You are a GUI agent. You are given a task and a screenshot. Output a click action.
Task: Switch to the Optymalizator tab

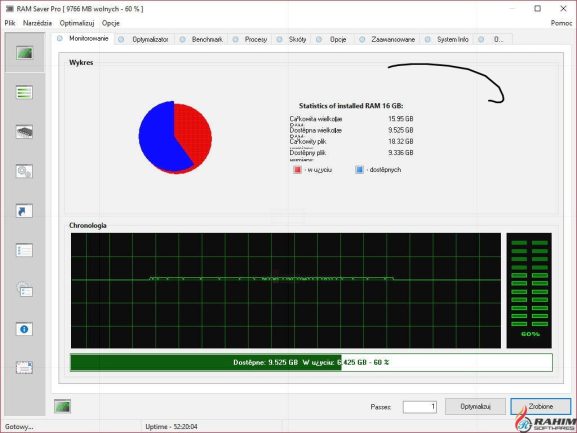tap(144, 39)
